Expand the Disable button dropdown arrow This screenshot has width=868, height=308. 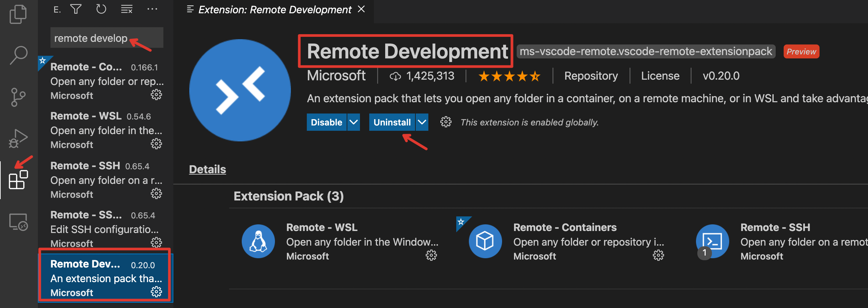353,122
